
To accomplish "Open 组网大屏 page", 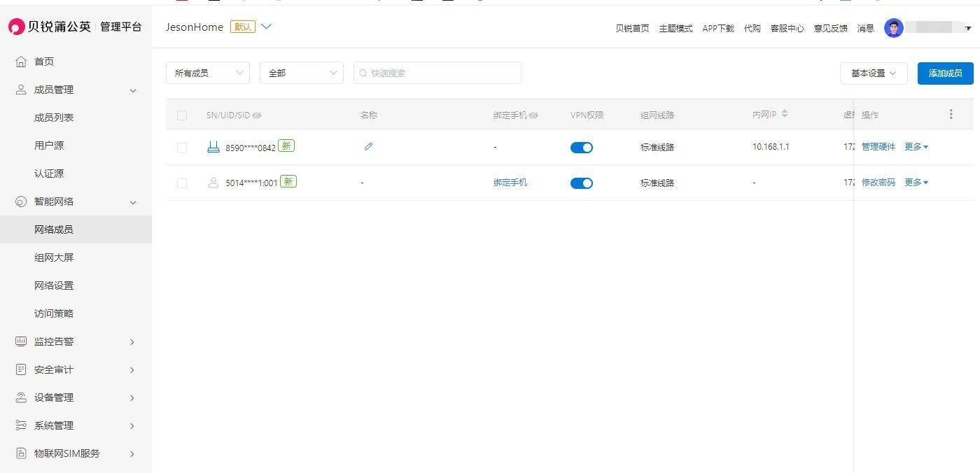I will (54, 257).
